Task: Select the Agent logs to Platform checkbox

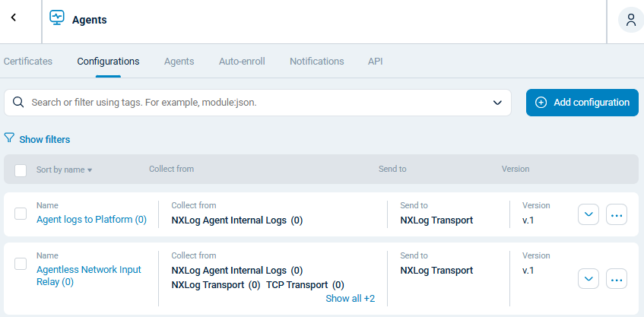Action: click(x=21, y=214)
